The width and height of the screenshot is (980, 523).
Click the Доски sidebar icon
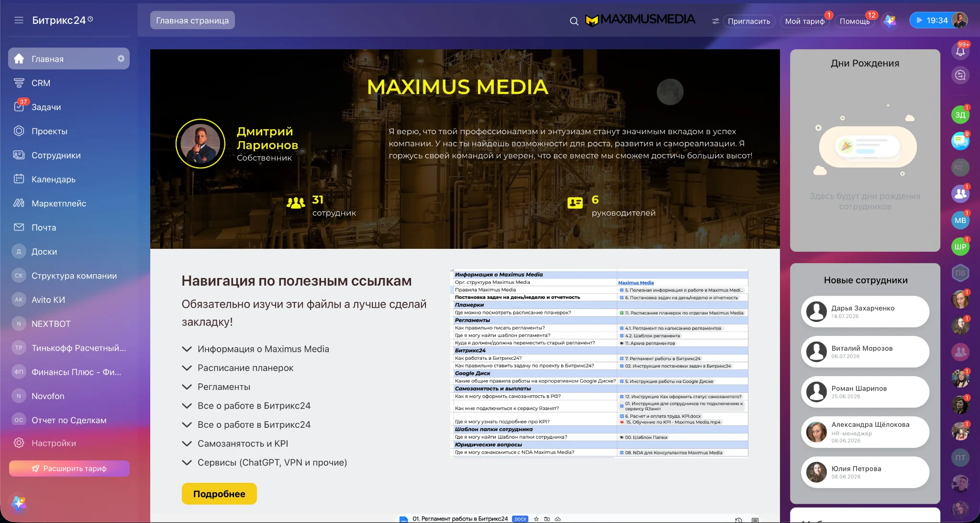(19, 252)
